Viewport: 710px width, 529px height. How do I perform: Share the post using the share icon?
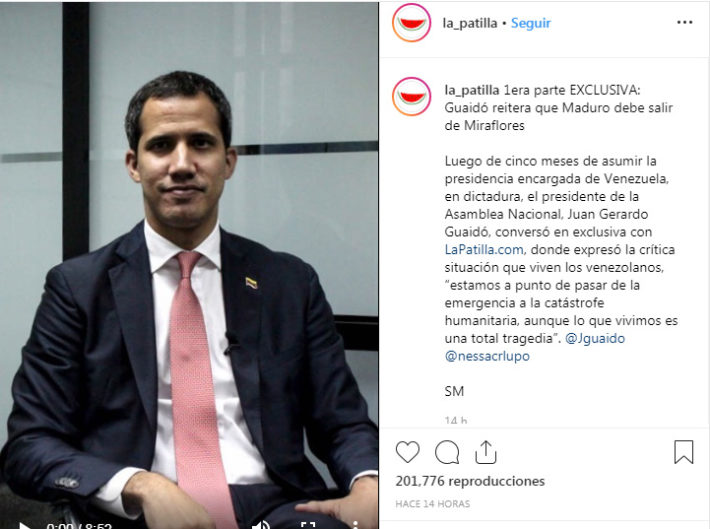(486, 452)
